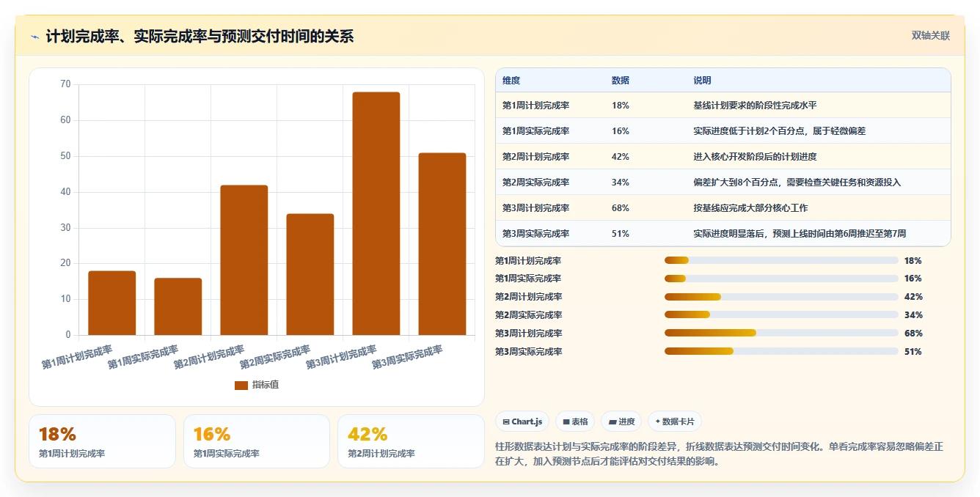Click the 进度 tag
This screenshot has width=980, height=497.
pyautogui.click(x=621, y=421)
